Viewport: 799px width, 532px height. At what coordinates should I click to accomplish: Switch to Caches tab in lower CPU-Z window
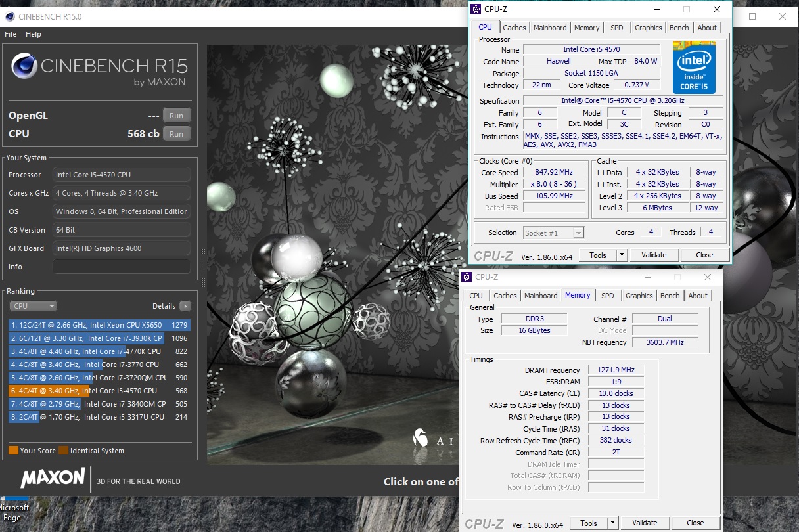click(505, 296)
